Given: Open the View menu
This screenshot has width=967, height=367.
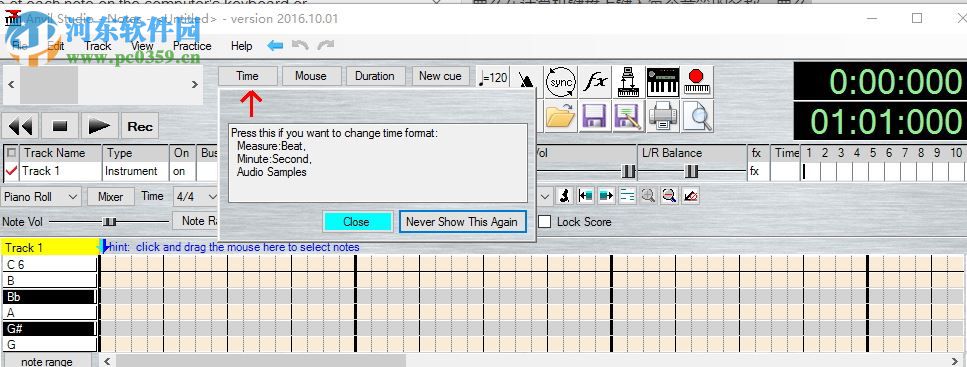Looking at the screenshot, I should (142, 46).
